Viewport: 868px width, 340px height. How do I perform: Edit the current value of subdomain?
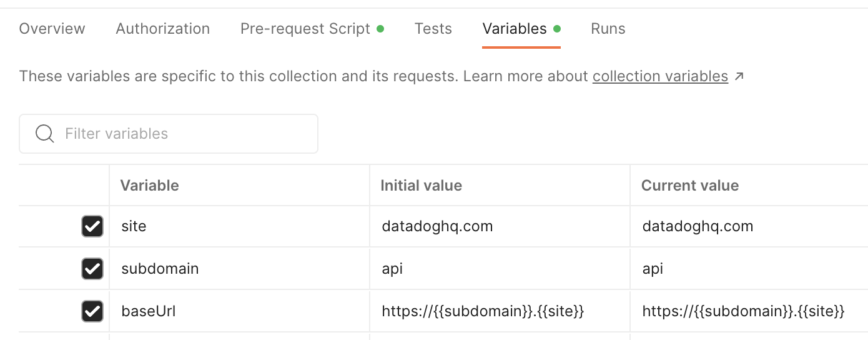pyautogui.click(x=749, y=269)
